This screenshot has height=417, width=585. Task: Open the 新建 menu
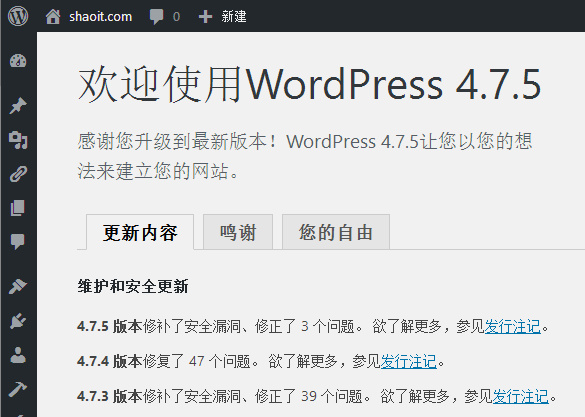tap(234, 16)
